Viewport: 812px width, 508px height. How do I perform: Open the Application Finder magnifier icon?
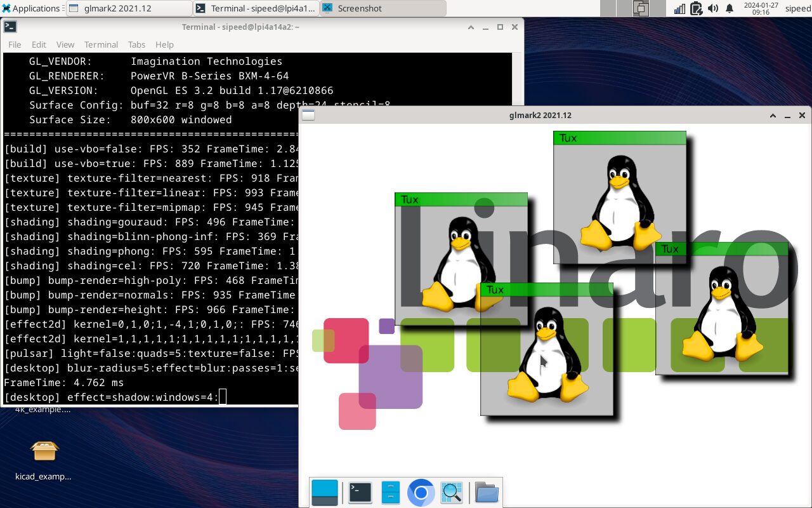click(452, 492)
